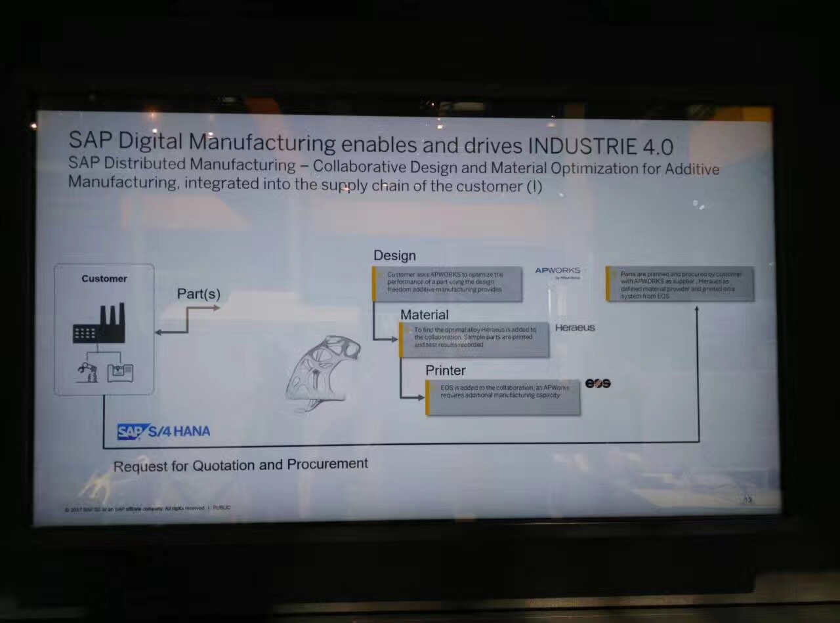Click the APWORKS logo
The width and height of the screenshot is (840, 623).
pyautogui.click(x=557, y=272)
